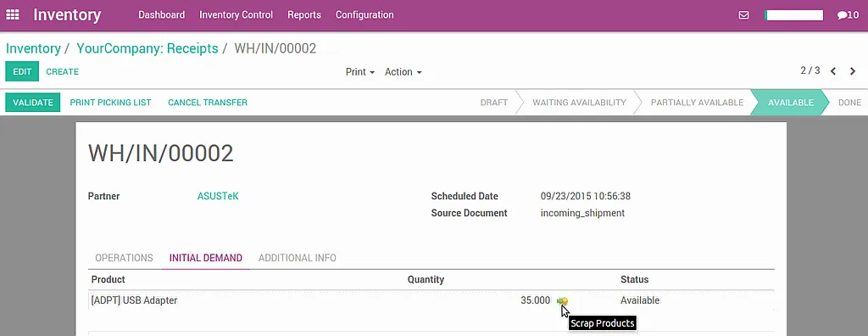The width and height of the screenshot is (868, 336).
Task: Switch to the Operations tab
Action: pyautogui.click(x=124, y=258)
